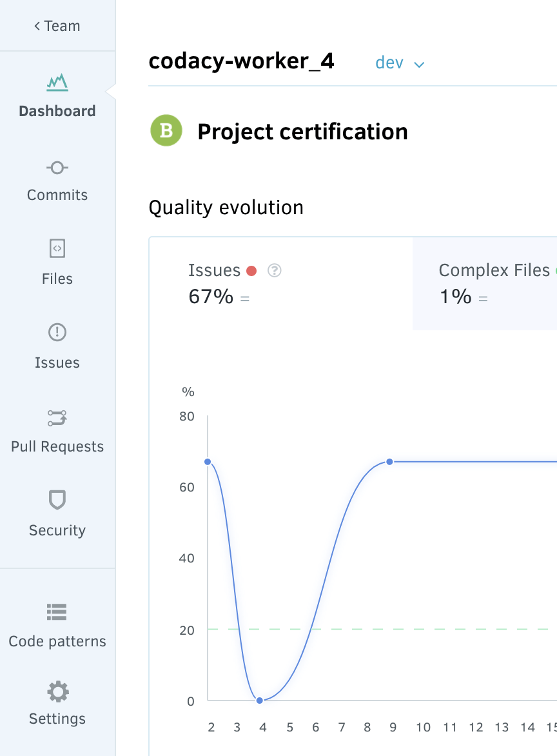Click the red Issues status dot
The width and height of the screenshot is (557, 756).
pos(251,271)
